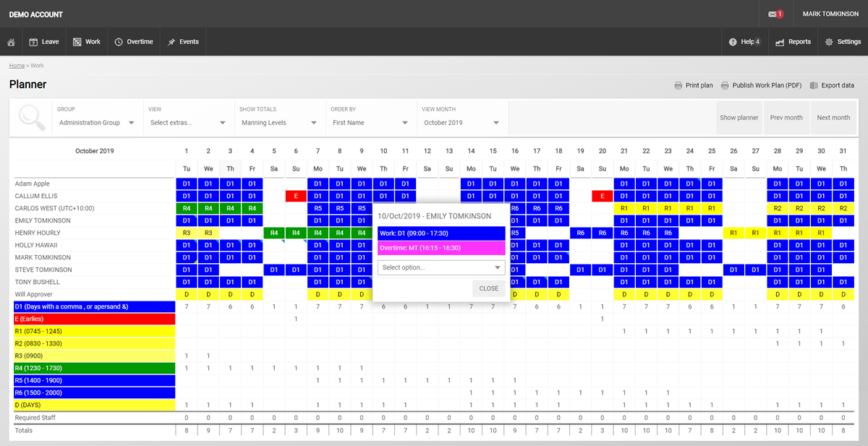
Task: Expand the Select option dropdown in popup
Action: [441, 267]
